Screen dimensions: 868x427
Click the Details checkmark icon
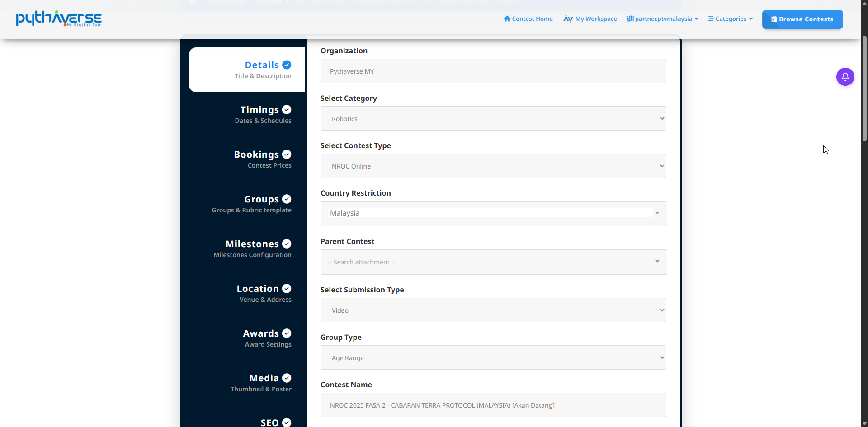(287, 65)
